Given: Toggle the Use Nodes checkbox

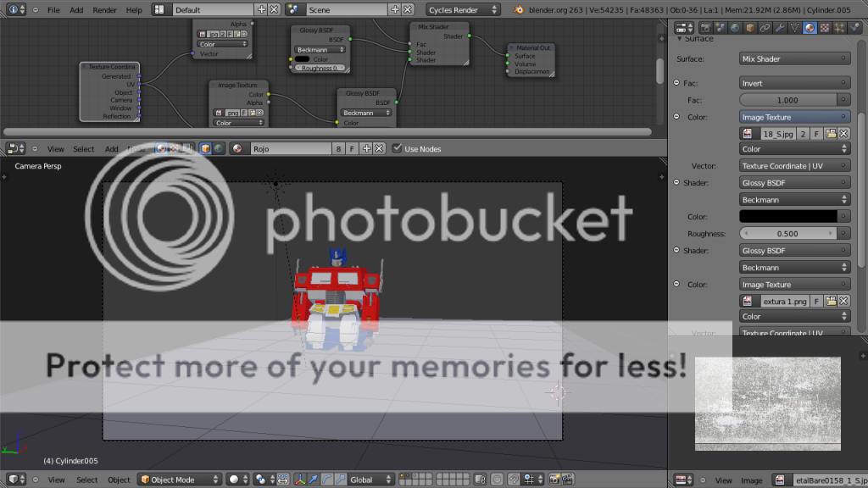Looking at the screenshot, I should pyautogui.click(x=397, y=148).
